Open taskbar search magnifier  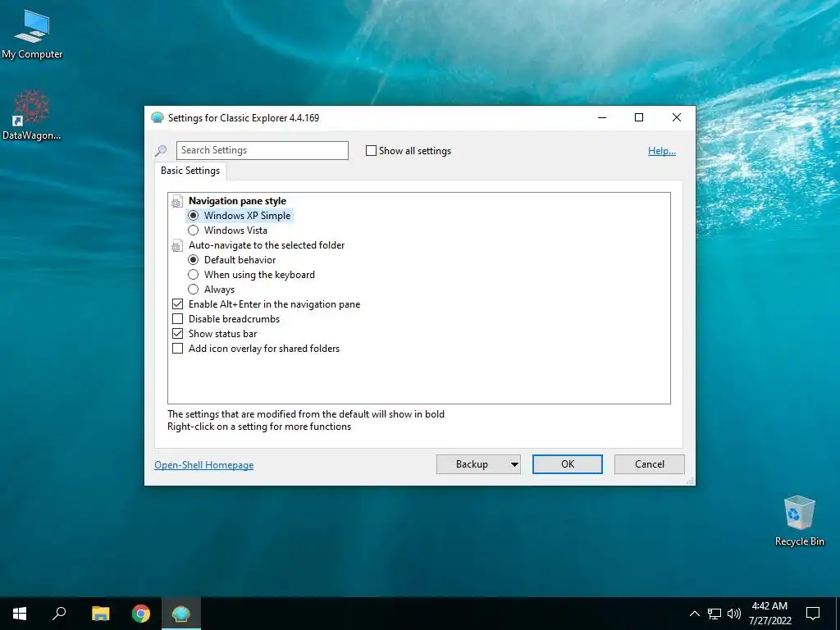[x=59, y=614]
